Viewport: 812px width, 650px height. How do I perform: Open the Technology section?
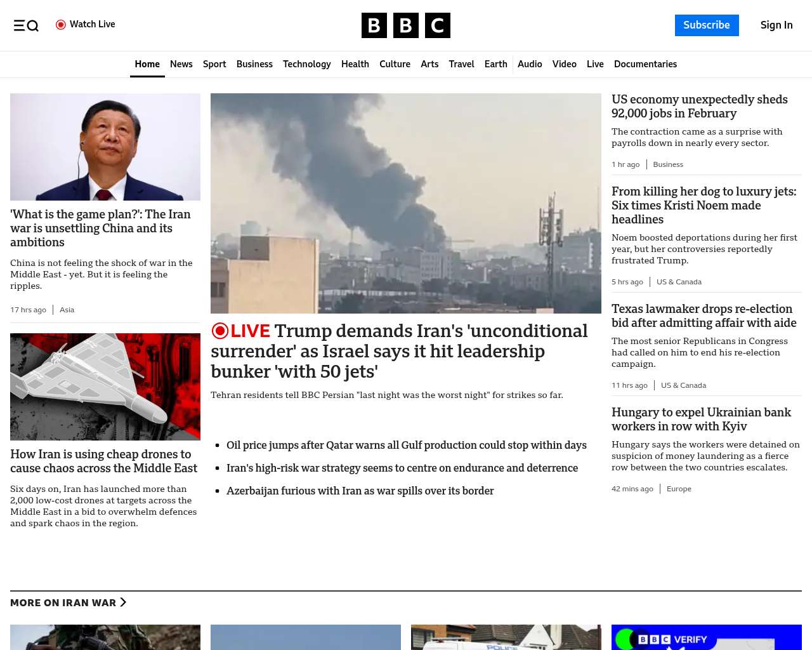point(306,64)
